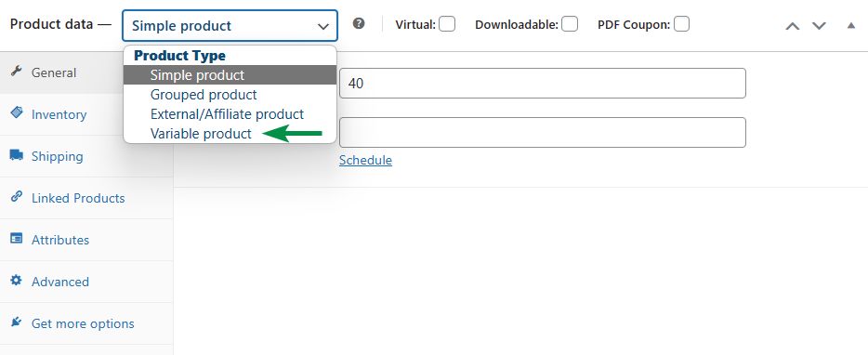The height and width of the screenshot is (355, 868).
Task: Click the Schedule link
Action: tap(365, 160)
